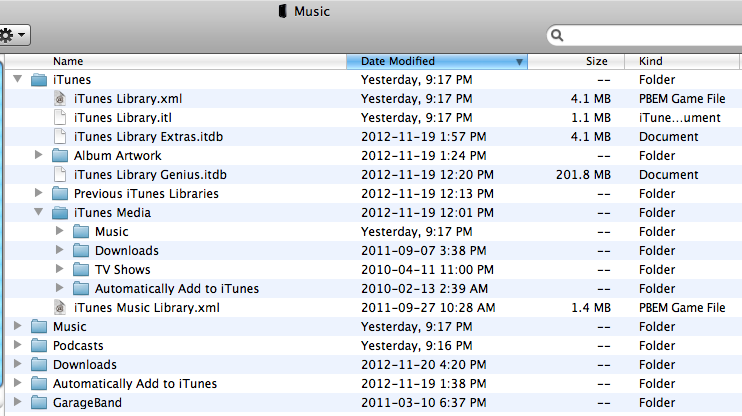
Task: Select the top-level Downloads folder icon
Action: (39, 364)
